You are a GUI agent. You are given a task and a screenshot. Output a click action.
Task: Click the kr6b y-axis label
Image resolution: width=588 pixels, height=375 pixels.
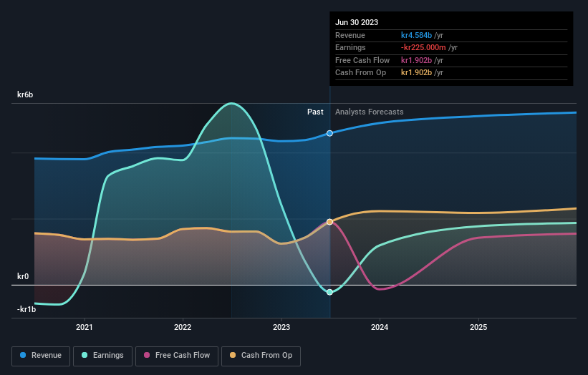click(x=25, y=94)
